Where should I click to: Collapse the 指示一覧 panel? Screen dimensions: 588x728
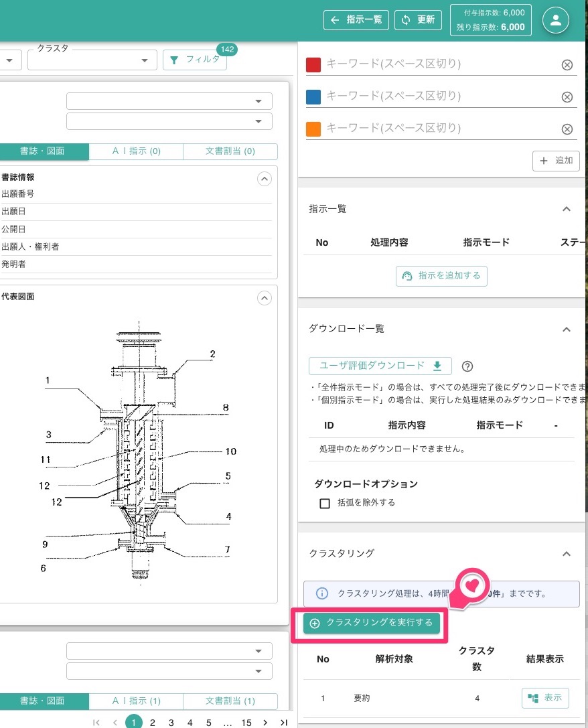[x=566, y=209]
